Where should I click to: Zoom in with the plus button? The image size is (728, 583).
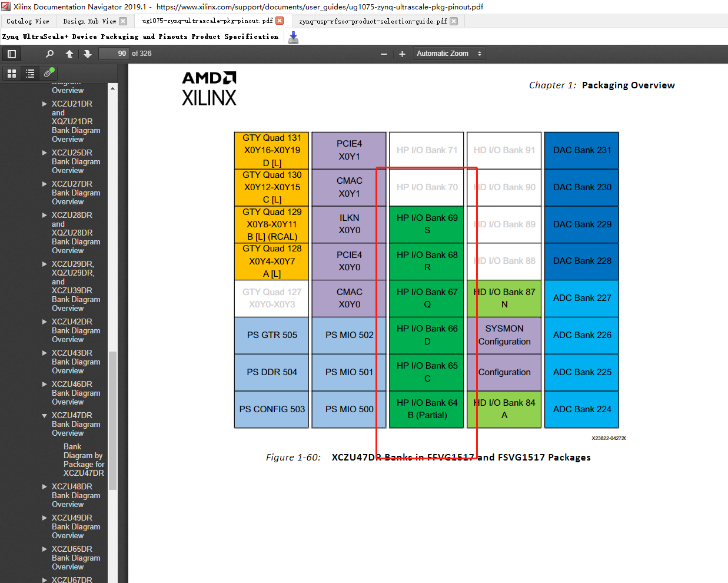(402, 54)
